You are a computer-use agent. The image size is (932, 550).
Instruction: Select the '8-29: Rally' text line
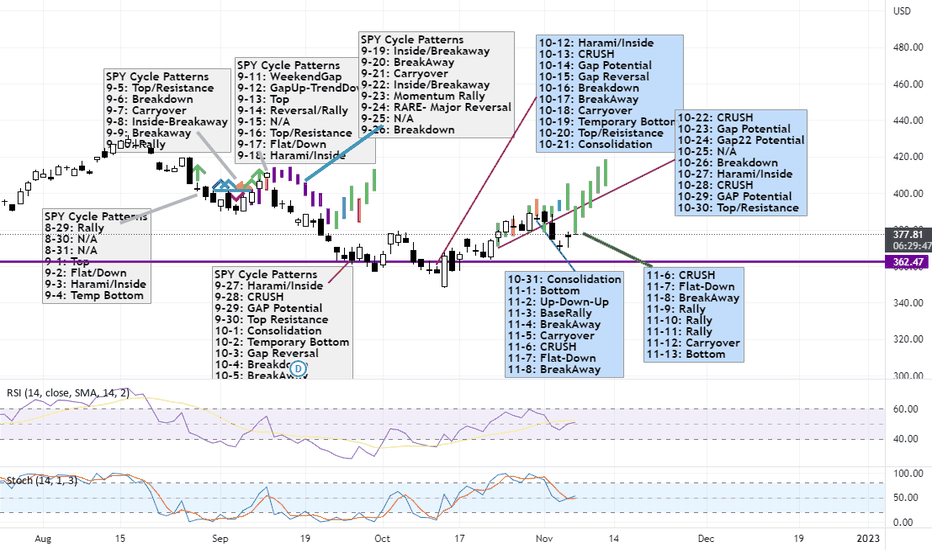(74, 228)
